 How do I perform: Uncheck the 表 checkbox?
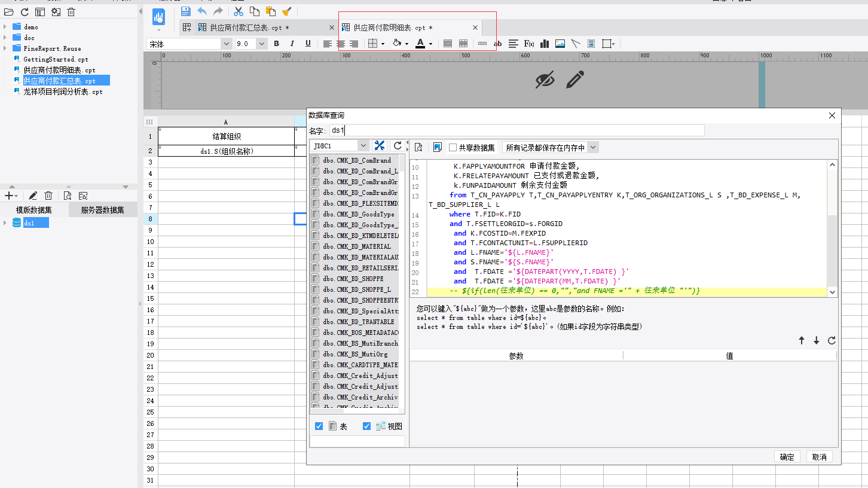pos(319,426)
